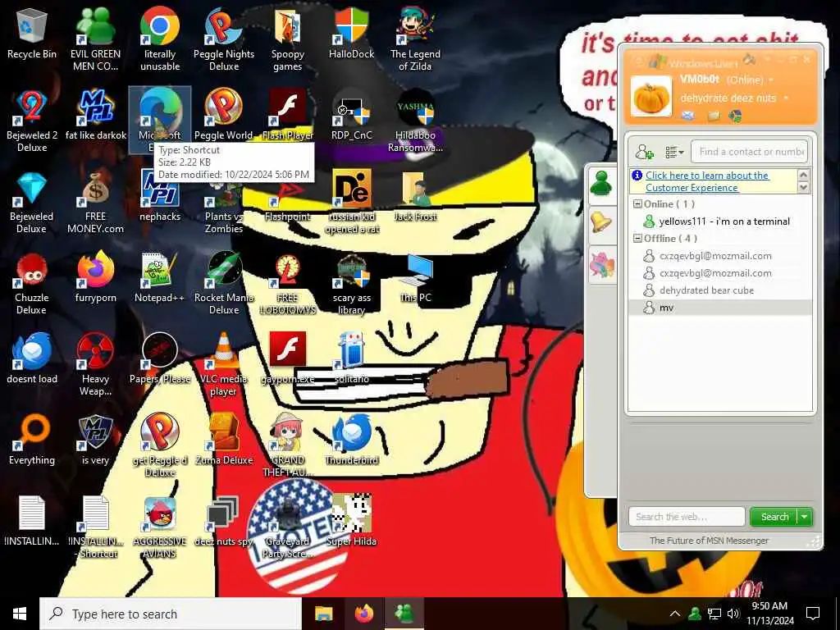Screen dimensions: 840x630
Task: Open File Explorer from the taskbar
Action: pos(323,614)
